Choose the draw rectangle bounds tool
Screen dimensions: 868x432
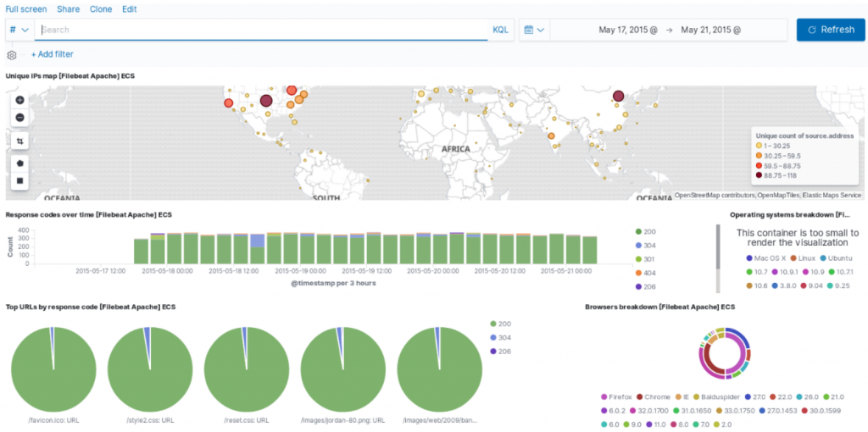coord(20,180)
